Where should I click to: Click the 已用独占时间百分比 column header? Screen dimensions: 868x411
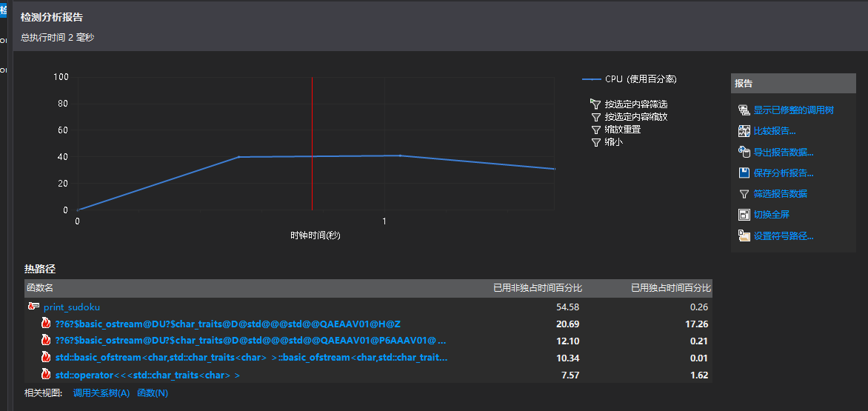pos(670,287)
